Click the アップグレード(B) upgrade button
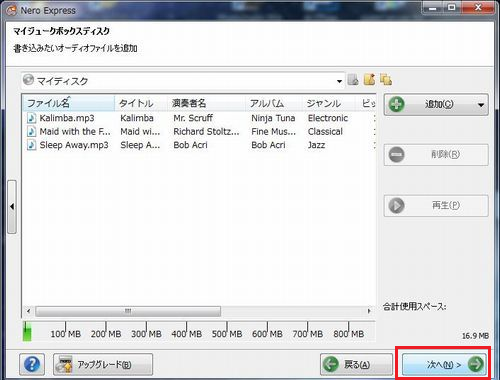The image size is (500, 380). point(103,364)
